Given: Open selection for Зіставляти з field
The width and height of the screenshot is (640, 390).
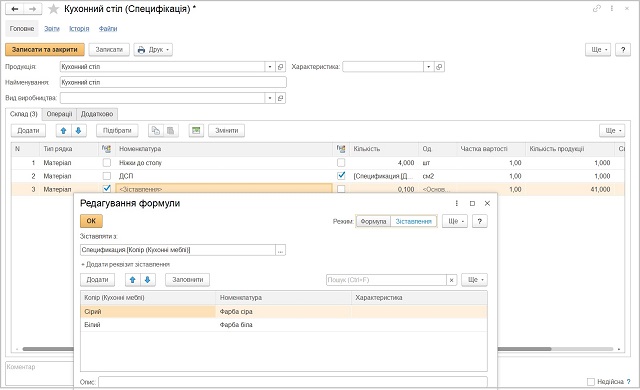Looking at the screenshot, I should point(280,250).
